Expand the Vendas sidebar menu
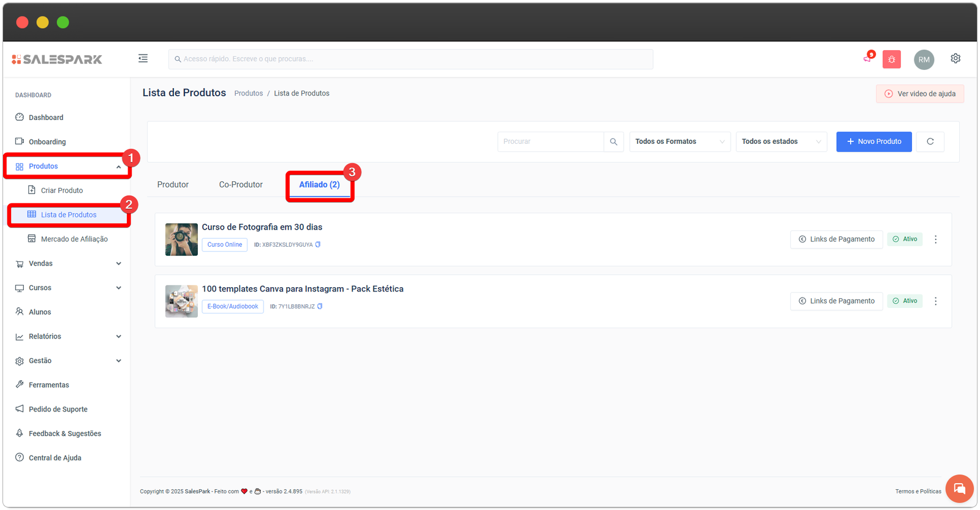Image resolution: width=980 pixels, height=510 pixels. (x=68, y=264)
